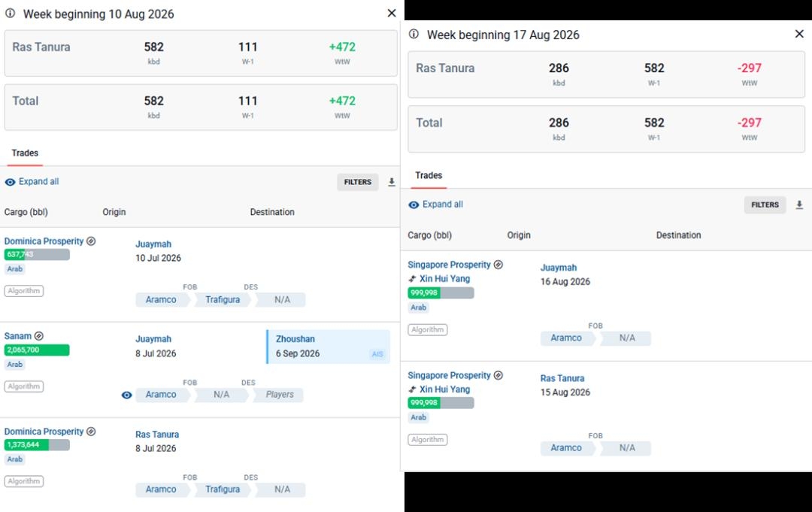
Task: Click info icon beside Week beginning 17 Aug
Action: [x=414, y=34]
